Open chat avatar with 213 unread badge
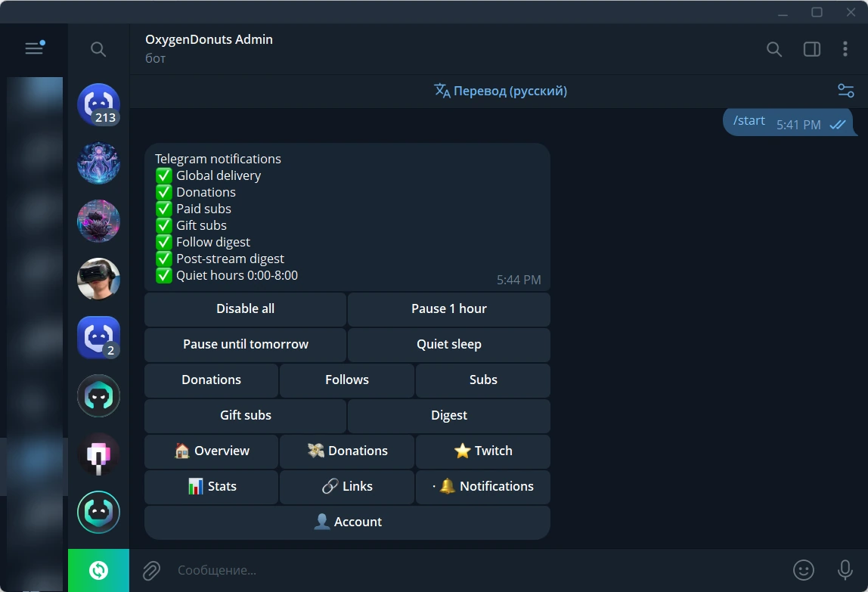The width and height of the screenshot is (868, 592). (98, 104)
